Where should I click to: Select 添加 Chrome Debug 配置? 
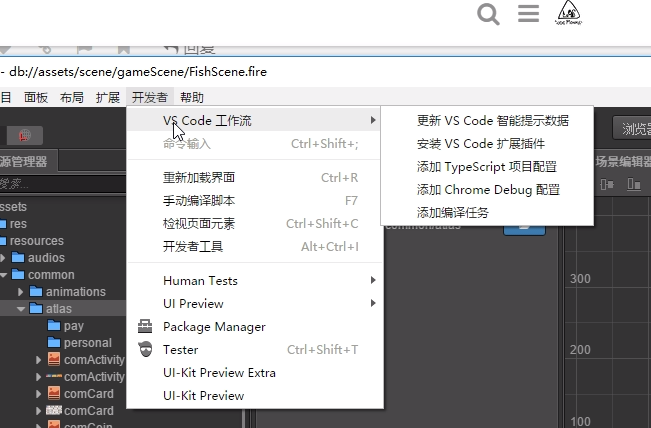(x=487, y=190)
